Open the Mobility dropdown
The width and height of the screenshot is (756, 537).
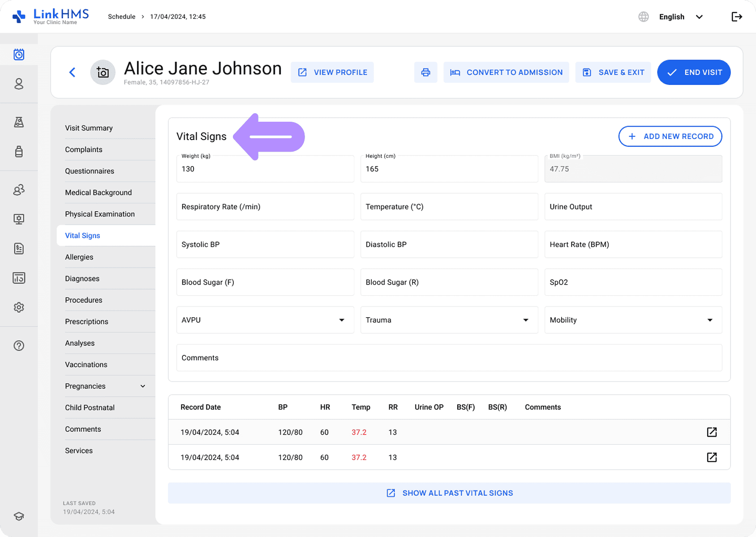(x=632, y=320)
